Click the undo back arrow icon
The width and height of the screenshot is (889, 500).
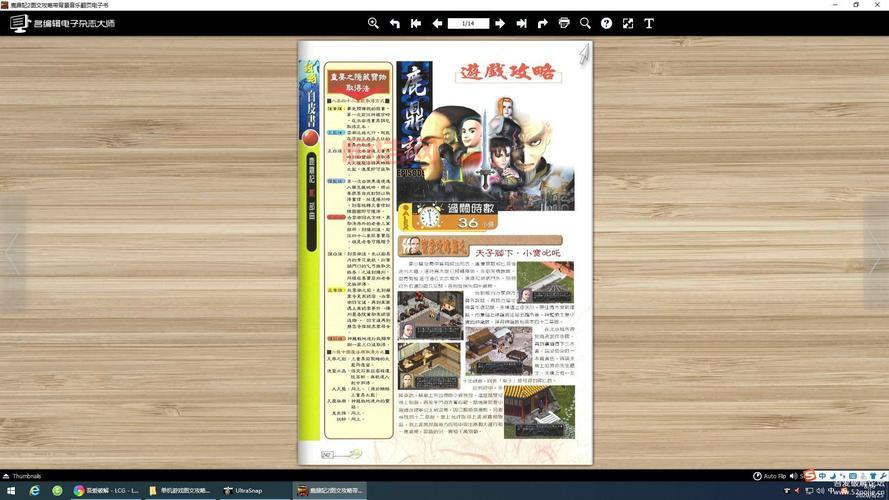point(395,23)
